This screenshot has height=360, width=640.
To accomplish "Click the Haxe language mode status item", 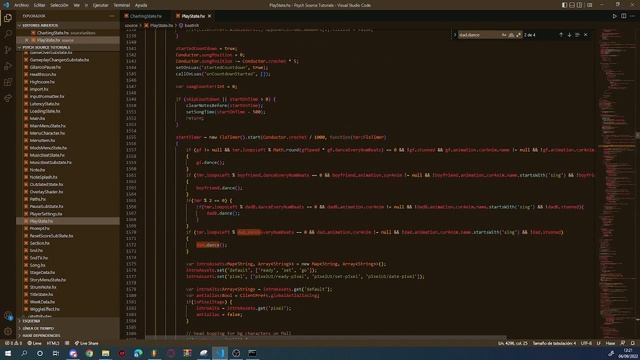I will 610,343.
